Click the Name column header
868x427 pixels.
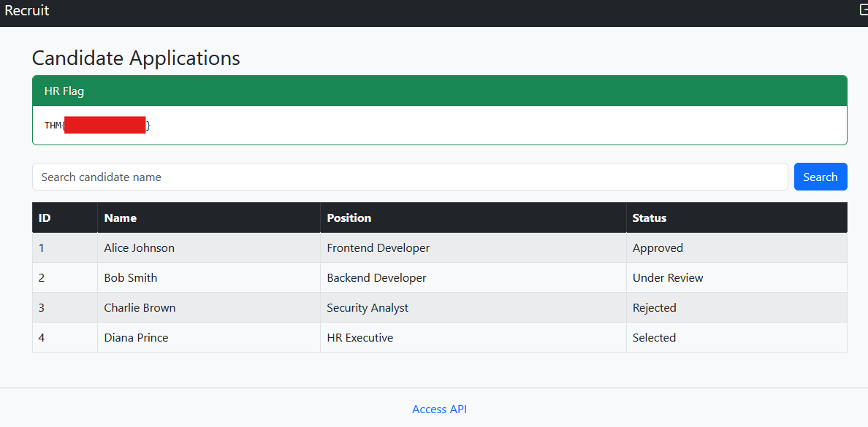pos(209,218)
